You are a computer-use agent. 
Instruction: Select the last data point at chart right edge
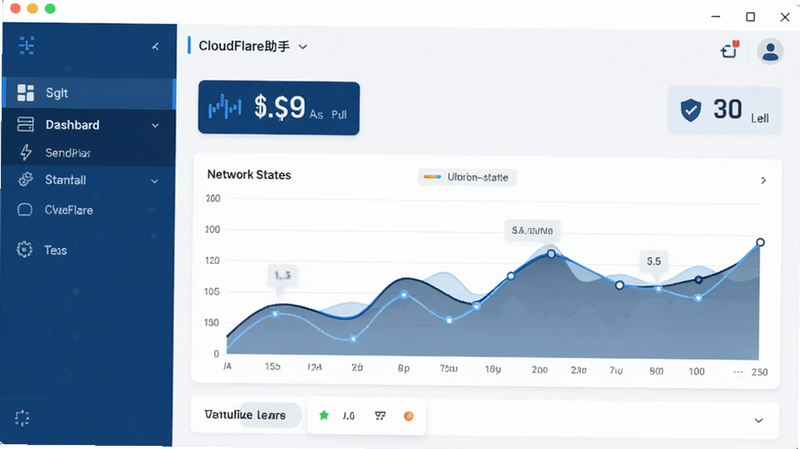point(760,242)
